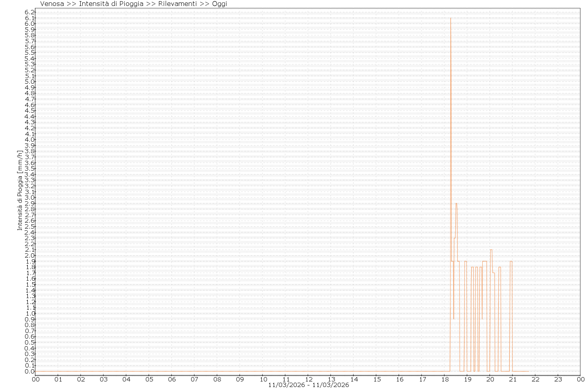
Task: Click the 6.2 label on the y-axis
Action: click(x=30, y=12)
